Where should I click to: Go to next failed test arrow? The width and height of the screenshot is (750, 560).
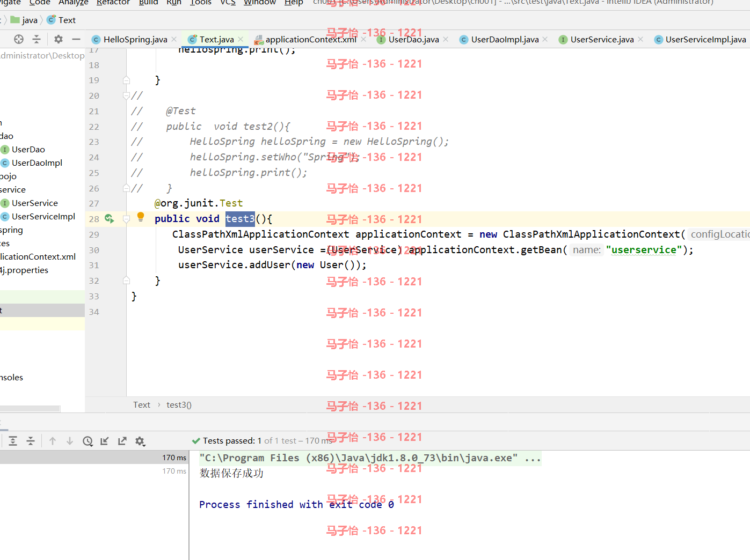click(70, 441)
